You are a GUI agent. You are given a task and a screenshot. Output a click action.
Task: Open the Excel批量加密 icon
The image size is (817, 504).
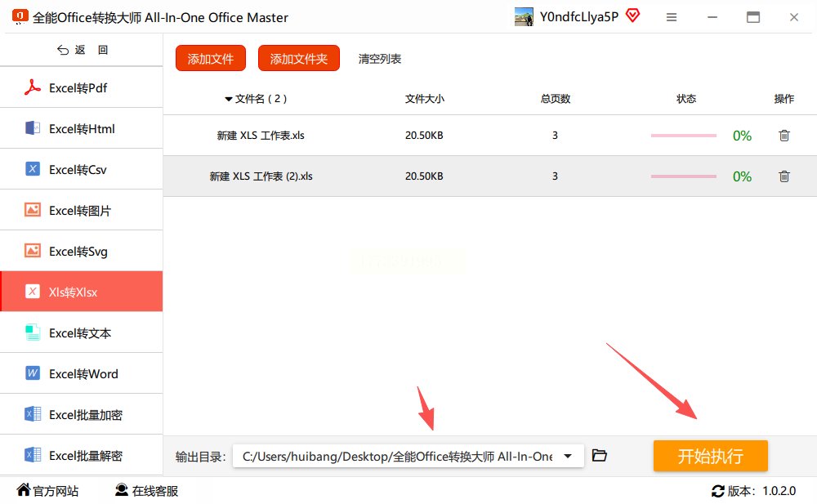(33, 414)
